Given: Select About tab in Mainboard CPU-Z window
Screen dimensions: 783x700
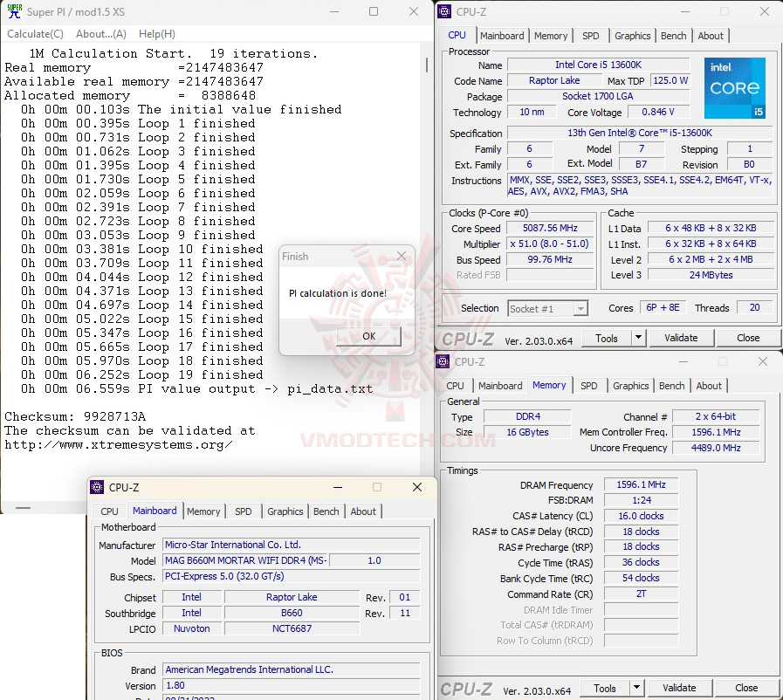Looking at the screenshot, I should (363, 511).
